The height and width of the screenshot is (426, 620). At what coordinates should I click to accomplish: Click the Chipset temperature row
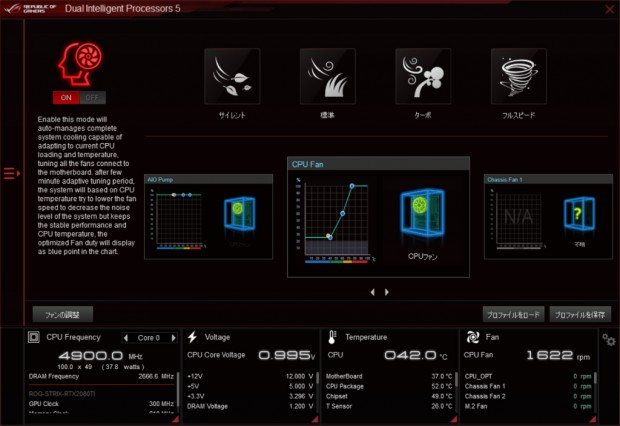389,396
